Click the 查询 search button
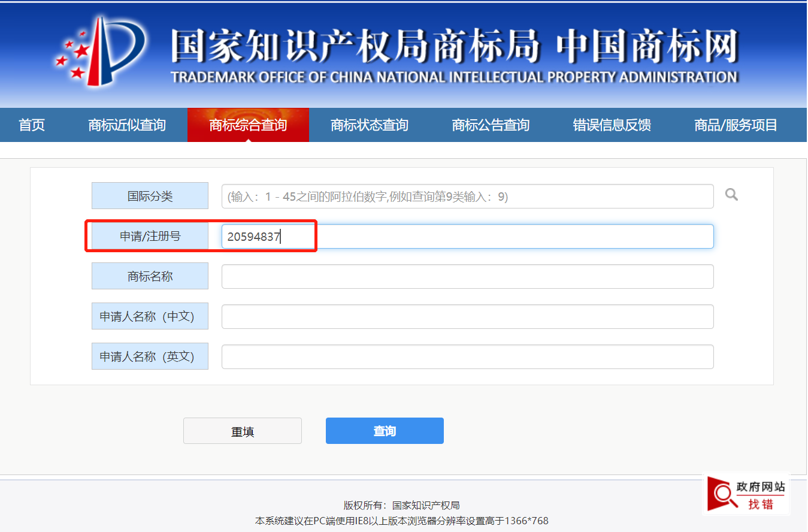This screenshot has width=808, height=532. [x=385, y=431]
